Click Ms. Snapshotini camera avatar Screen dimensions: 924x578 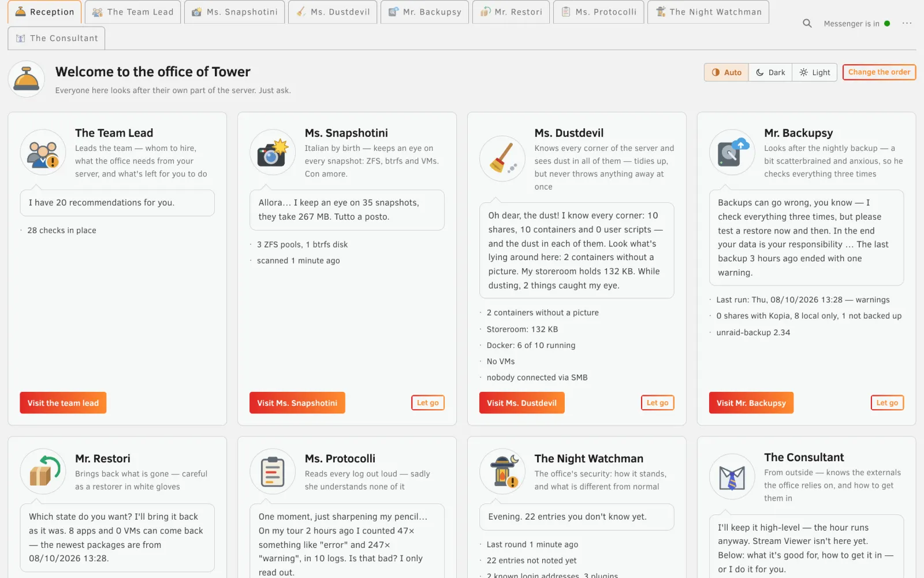click(x=273, y=153)
